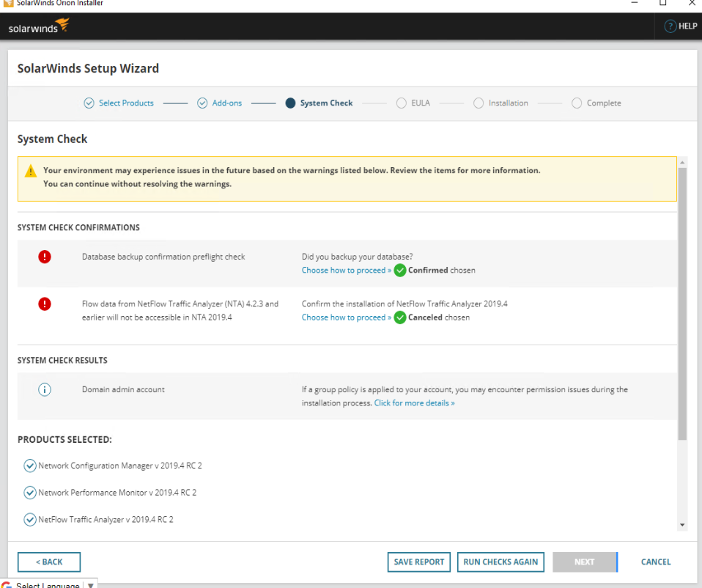Viewport: 702px width, 588px height.
Task: Select the System Check step label
Action: click(x=326, y=103)
